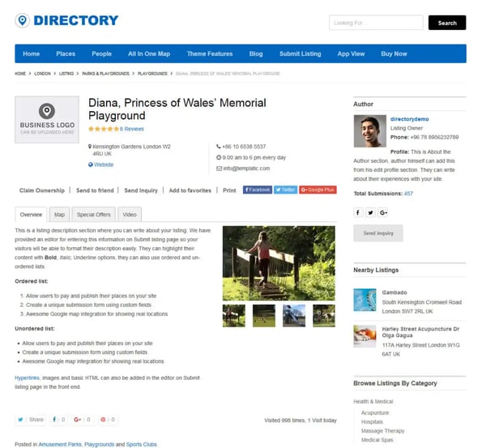Image resolution: width=486 pixels, height=448 pixels.
Task: Click the five-star rating stars
Action: pyautogui.click(x=104, y=129)
